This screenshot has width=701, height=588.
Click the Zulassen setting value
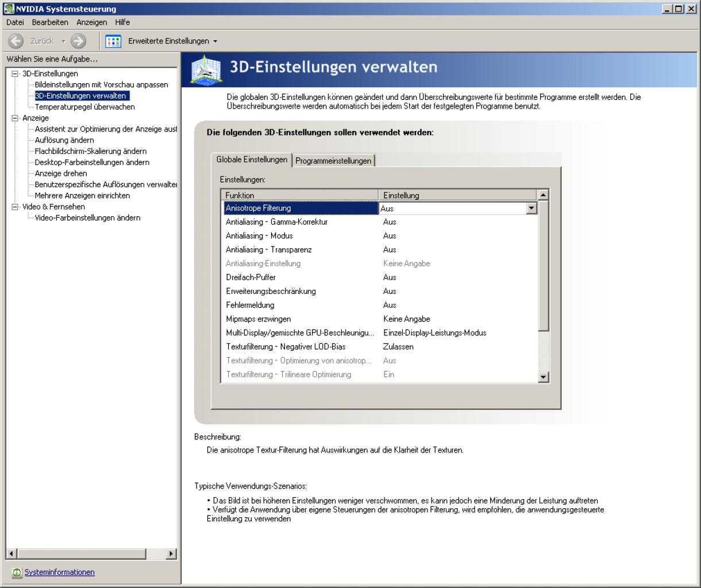(x=398, y=347)
